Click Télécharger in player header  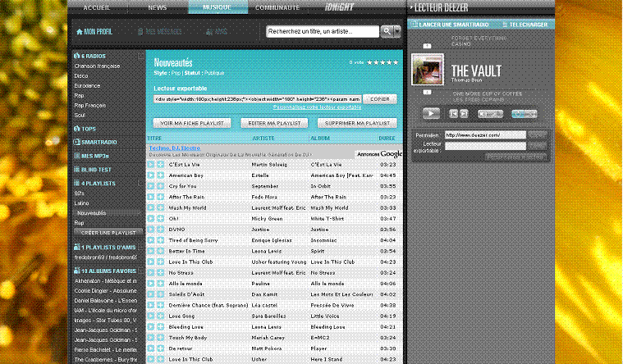click(x=525, y=25)
